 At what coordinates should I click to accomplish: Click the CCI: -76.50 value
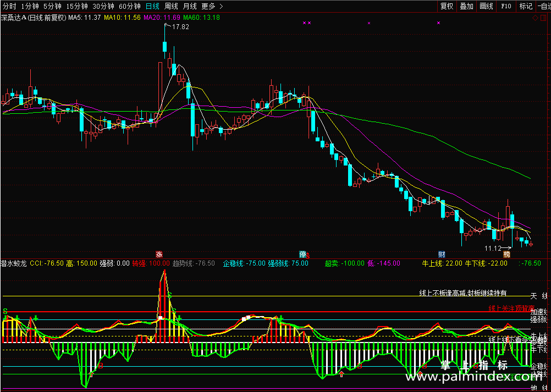pos(47,263)
